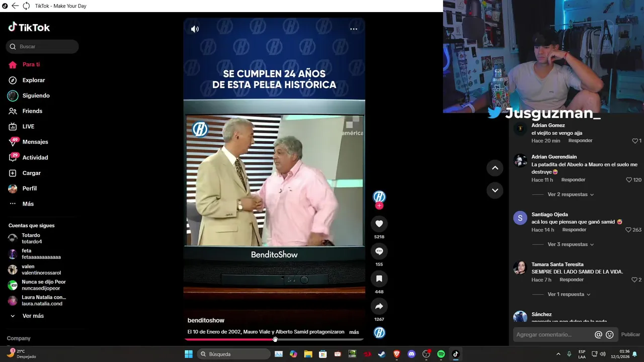Image resolution: width=644 pixels, height=362 pixels.
Task: Follow benditoshow with the red plus badge
Action: click(x=379, y=206)
